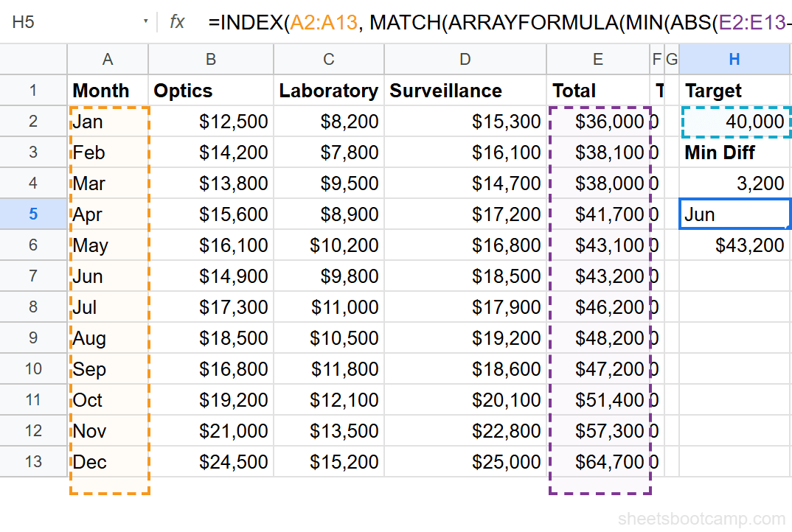
Task: Click column A header
Action: click(108, 59)
